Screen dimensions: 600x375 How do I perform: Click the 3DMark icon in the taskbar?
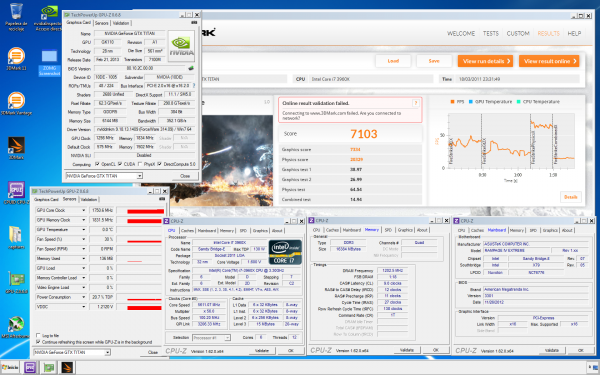point(67,368)
